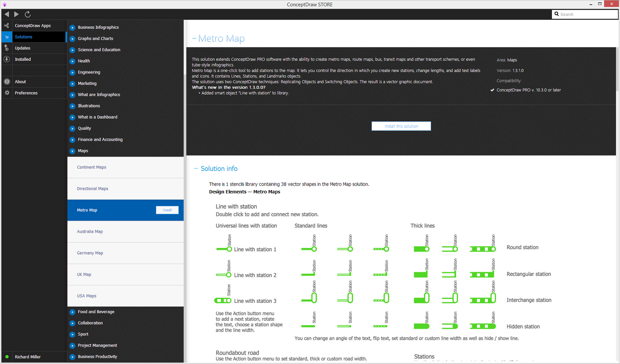620x364 pixels.
Task: Click the Version 1.3.1.0 text
Action: pos(510,71)
